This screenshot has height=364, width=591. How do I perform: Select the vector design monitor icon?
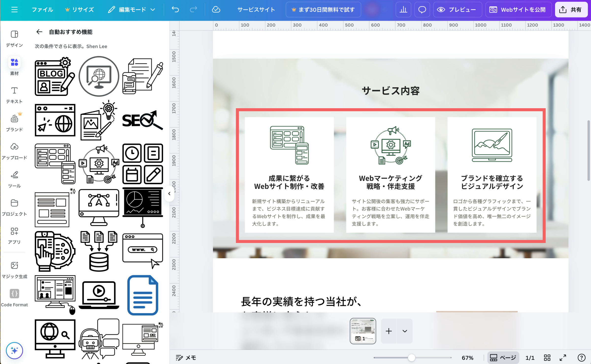99,208
